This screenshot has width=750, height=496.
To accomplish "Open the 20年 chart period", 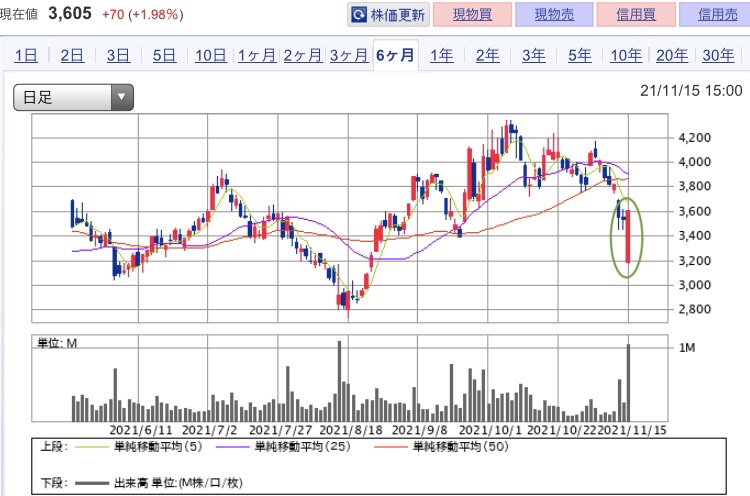I will [x=672, y=55].
